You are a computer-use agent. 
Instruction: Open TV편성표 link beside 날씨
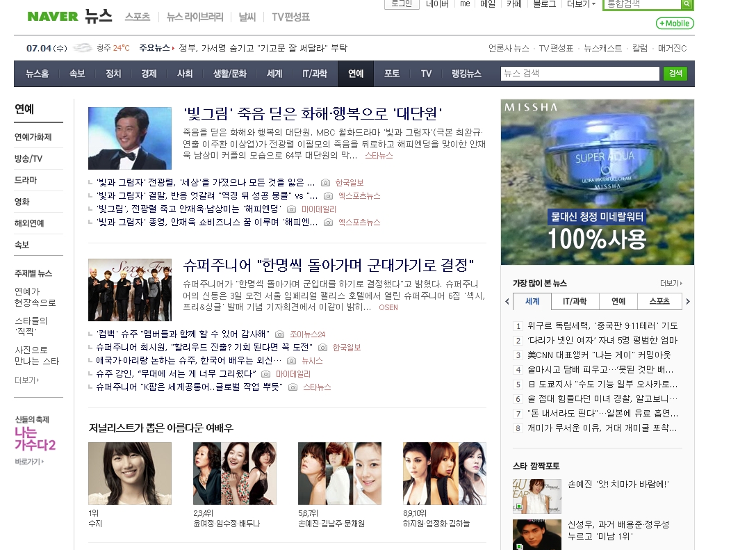pos(290,17)
